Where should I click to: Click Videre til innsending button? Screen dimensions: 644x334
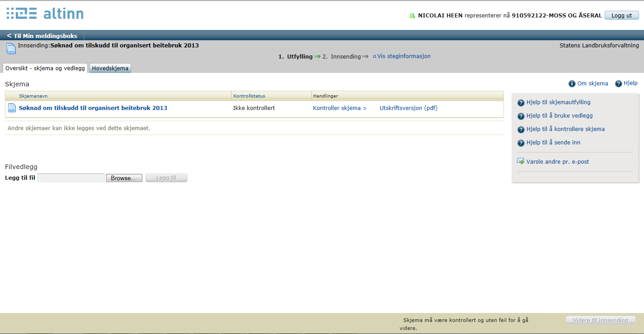pos(600,320)
